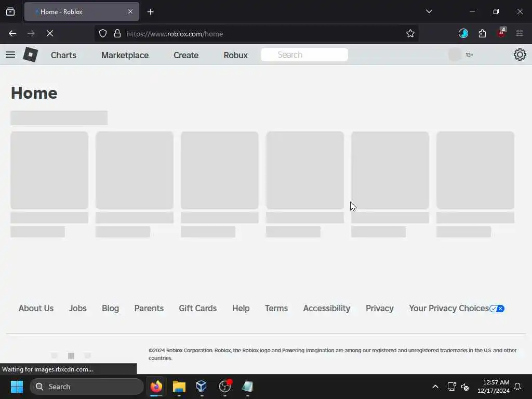Open the Parents footer link

coord(149,308)
